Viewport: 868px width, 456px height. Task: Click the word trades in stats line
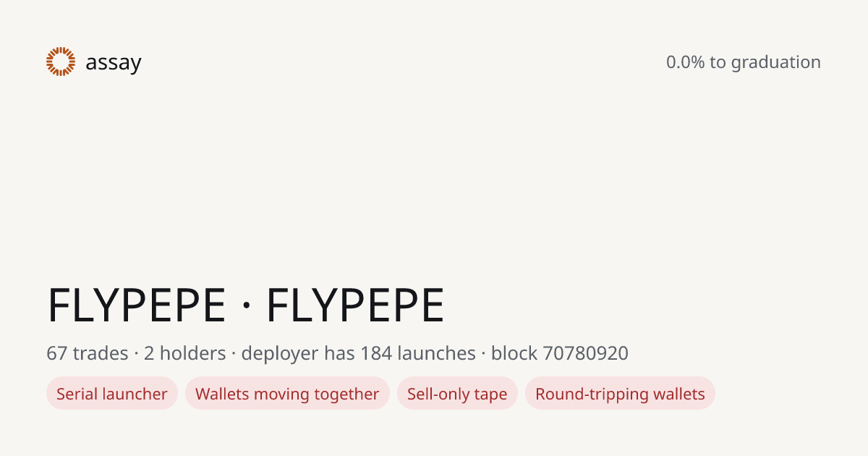tap(100, 354)
